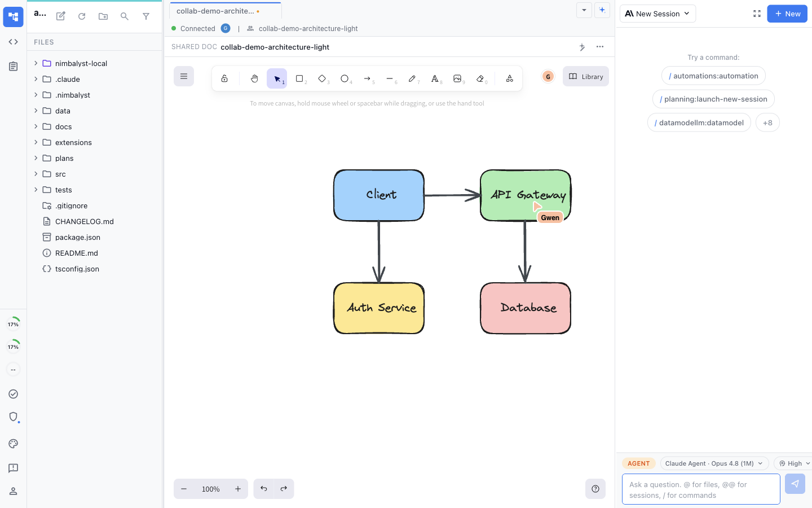Viewport: 812px width, 508px height.
Task: Open the .gitignore file
Action: (95, 205)
